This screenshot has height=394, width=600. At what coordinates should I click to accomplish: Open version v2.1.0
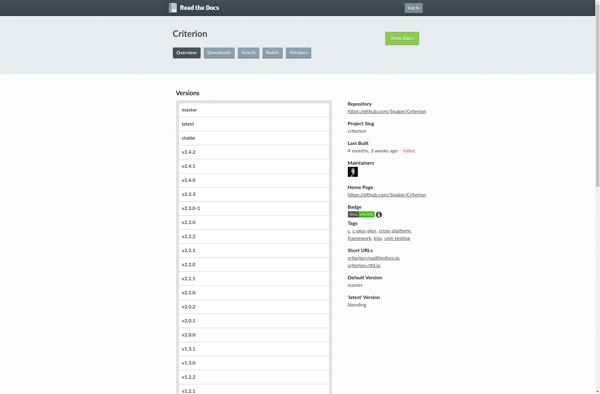coord(254,293)
